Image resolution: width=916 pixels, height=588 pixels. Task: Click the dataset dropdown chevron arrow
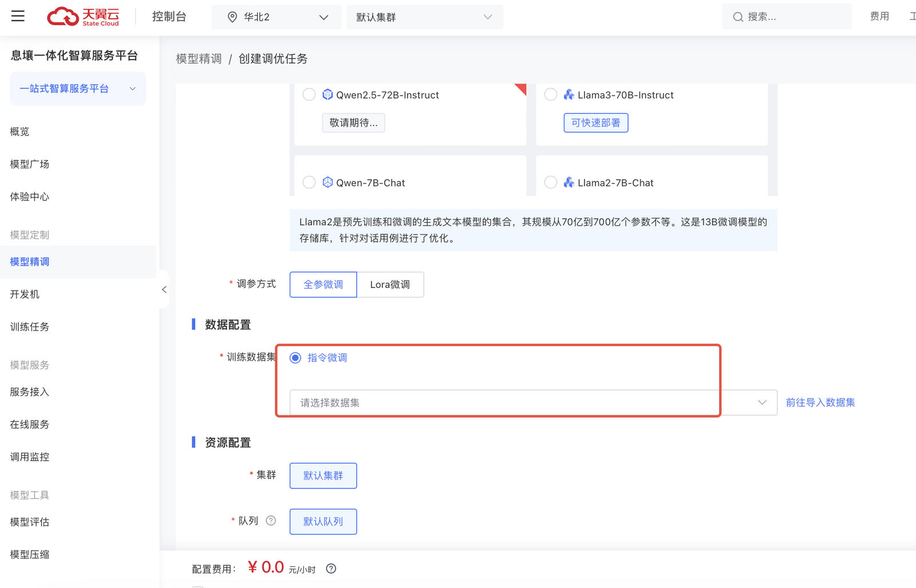click(762, 402)
